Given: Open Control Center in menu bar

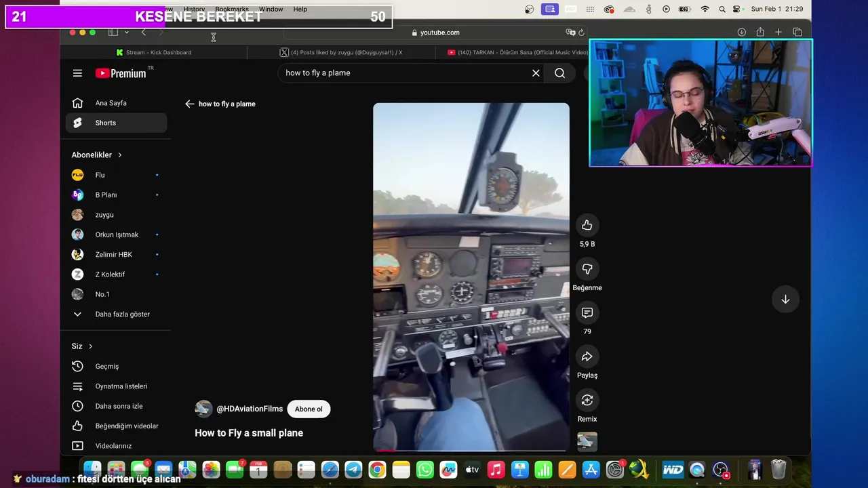Looking at the screenshot, I should coord(736,9).
